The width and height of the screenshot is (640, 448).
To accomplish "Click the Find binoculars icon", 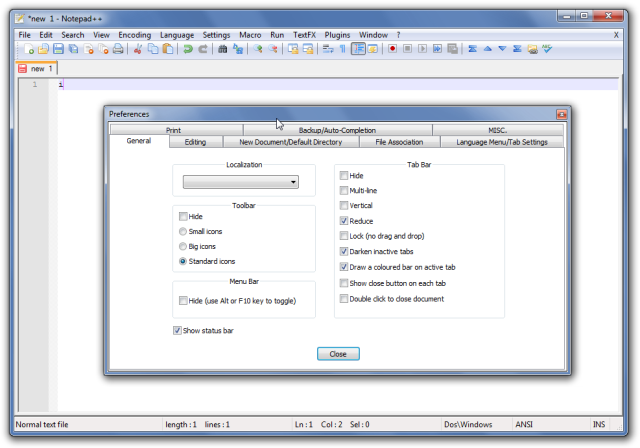I will (222, 49).
